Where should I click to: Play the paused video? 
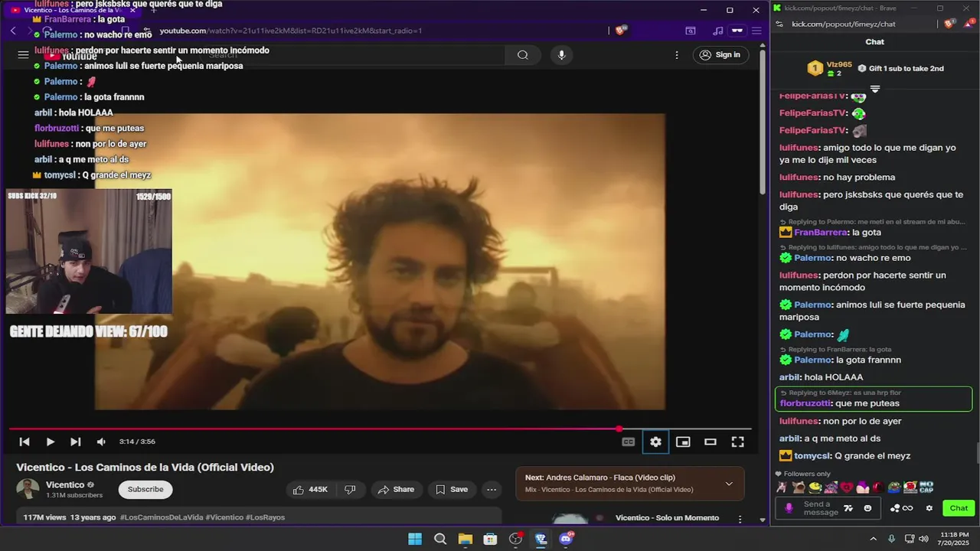click(x=50, y=442)
